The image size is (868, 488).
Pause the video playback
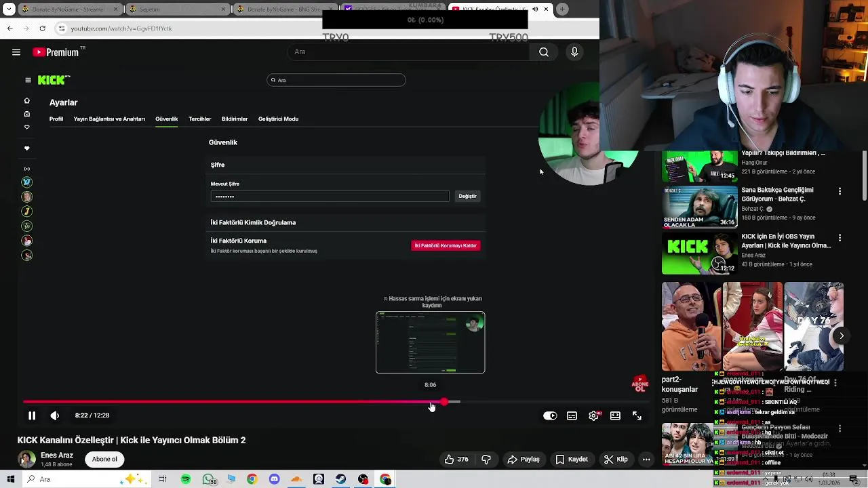pos(32,415)
